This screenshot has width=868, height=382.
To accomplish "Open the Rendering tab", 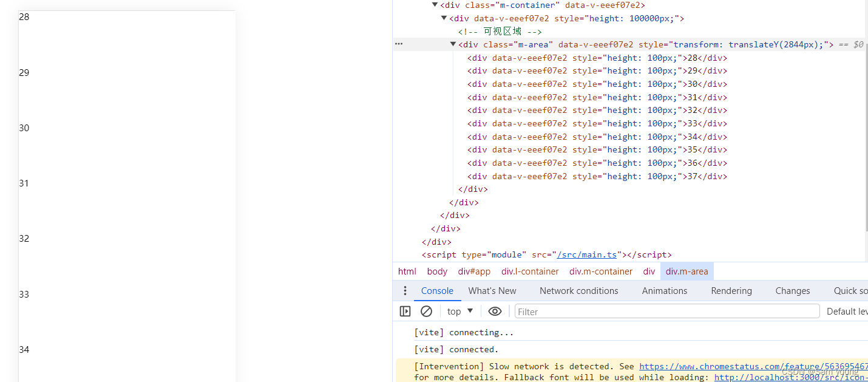I will pyautogui.click(x=731, y=291).
